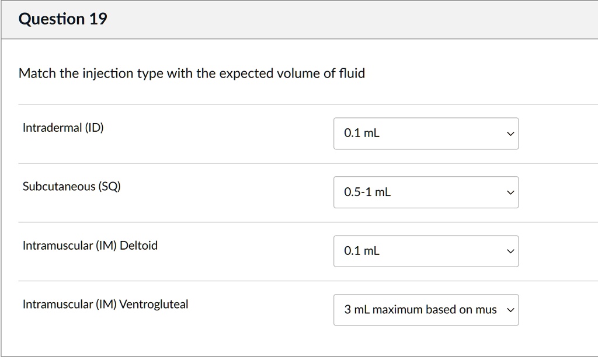The width and height of the screenshot is (598, 364).
Task: Click the Question 19 header
Action: [64, 18]
